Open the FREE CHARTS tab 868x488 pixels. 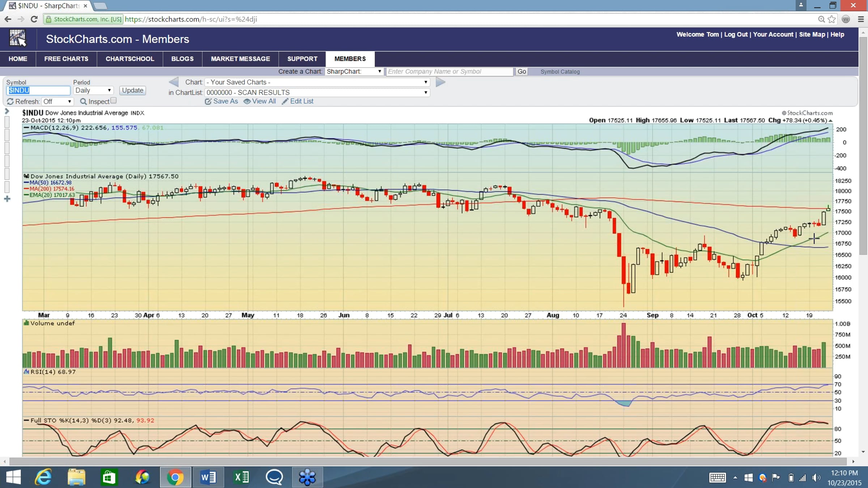(66, 59)
